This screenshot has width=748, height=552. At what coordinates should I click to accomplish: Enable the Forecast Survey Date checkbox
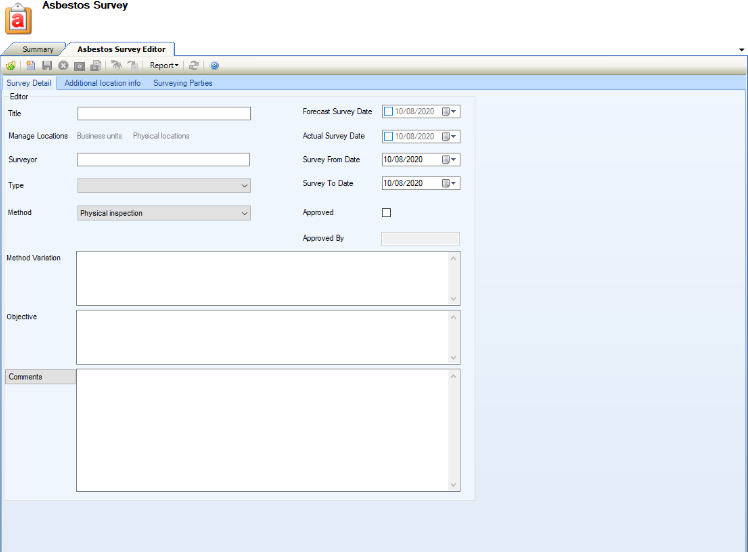point(388,112)
